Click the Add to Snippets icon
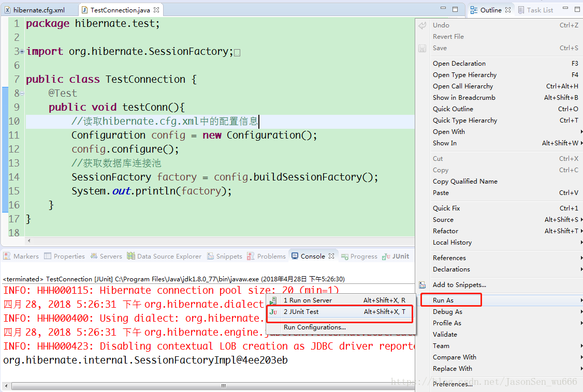Image resolution: width=583 pixels, height=392 pixels. (x=422, y=285)
